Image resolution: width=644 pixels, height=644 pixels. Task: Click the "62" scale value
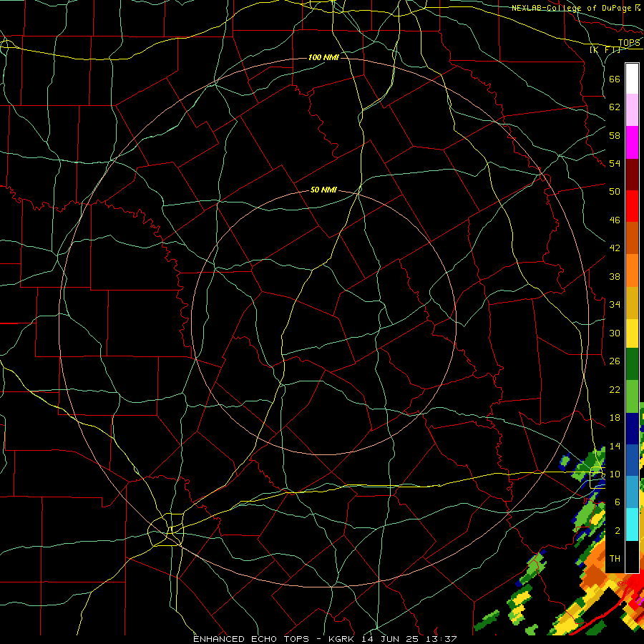[x=615, y=107]
